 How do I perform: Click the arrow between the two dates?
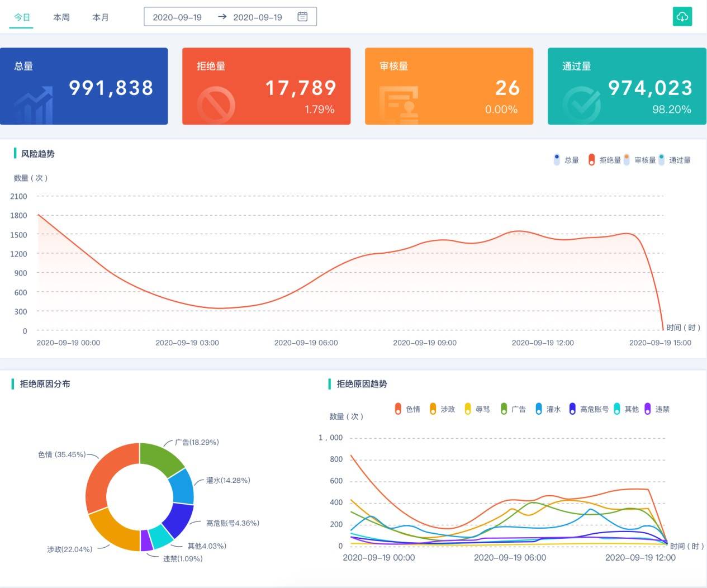[x=222, y=17]
